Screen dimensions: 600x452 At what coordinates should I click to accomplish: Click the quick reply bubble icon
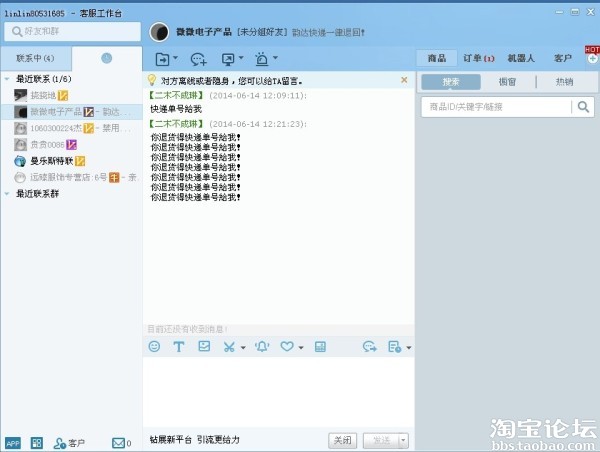(x=370, y=347)
